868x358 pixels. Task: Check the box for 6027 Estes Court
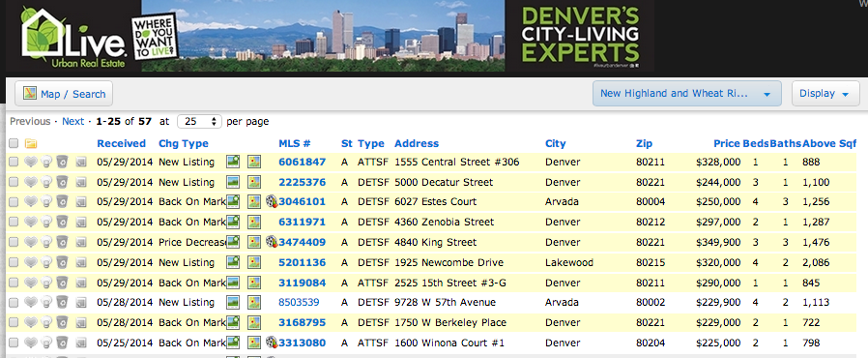14,202
